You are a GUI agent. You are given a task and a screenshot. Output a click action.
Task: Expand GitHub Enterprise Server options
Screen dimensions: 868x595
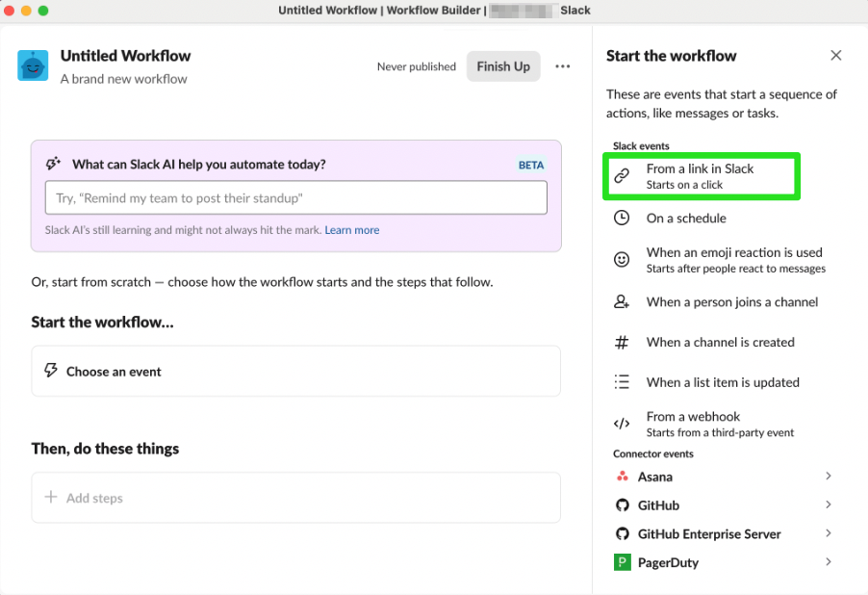point(829,533)
